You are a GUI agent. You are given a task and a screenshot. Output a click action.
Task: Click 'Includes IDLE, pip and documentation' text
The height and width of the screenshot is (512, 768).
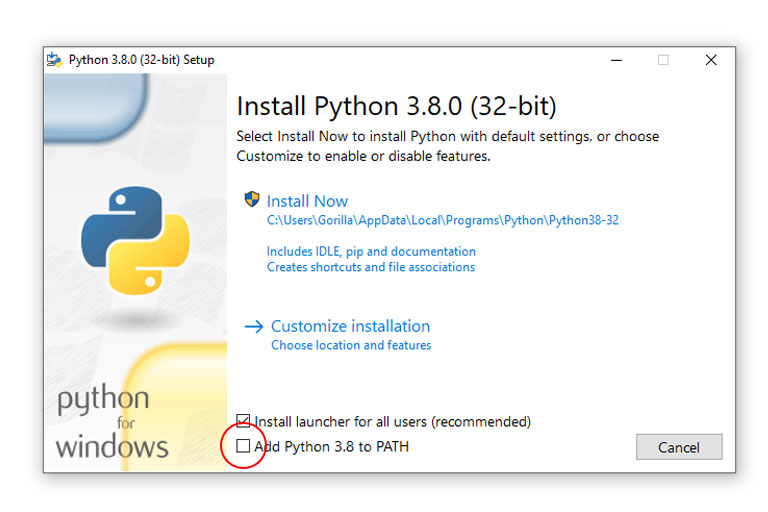(371, 251)
